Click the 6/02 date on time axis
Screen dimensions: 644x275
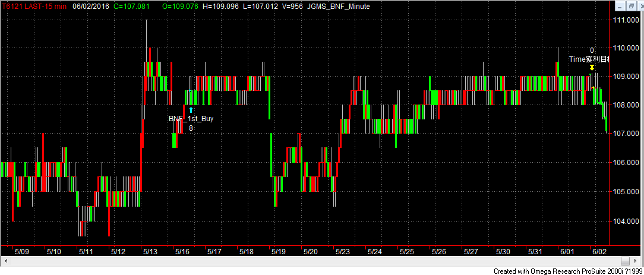(x=599, y=252)
